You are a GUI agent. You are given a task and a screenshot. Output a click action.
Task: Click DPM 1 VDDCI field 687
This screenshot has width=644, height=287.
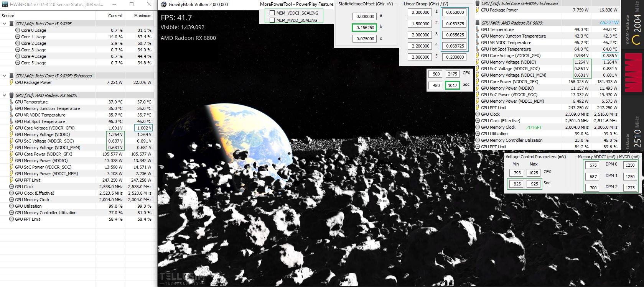tap(593, 177)
